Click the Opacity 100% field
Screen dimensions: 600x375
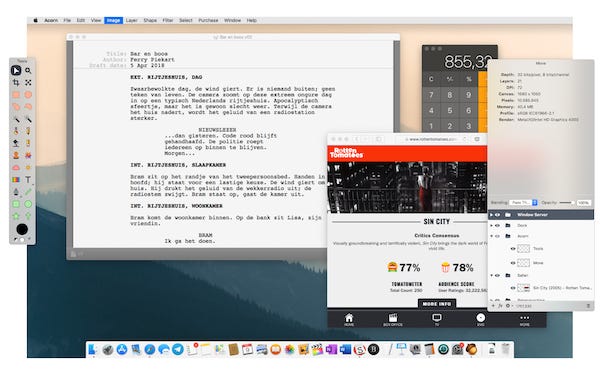(x=584, y=202)
